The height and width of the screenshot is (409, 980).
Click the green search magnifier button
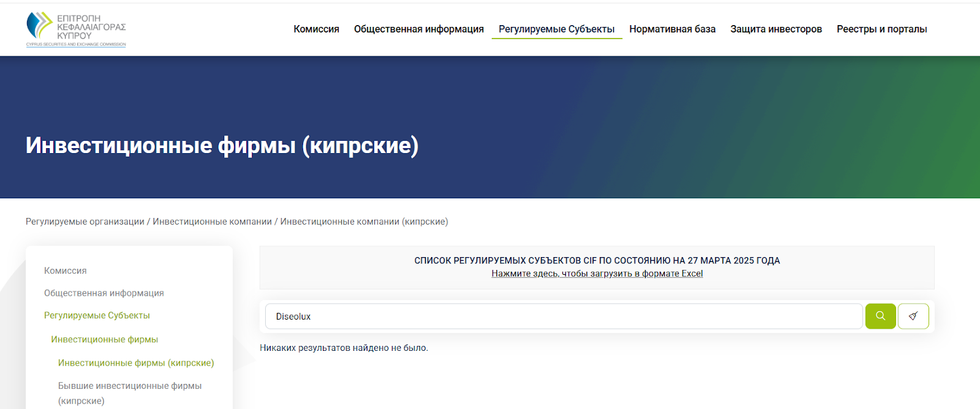click(x=880, y=316)
